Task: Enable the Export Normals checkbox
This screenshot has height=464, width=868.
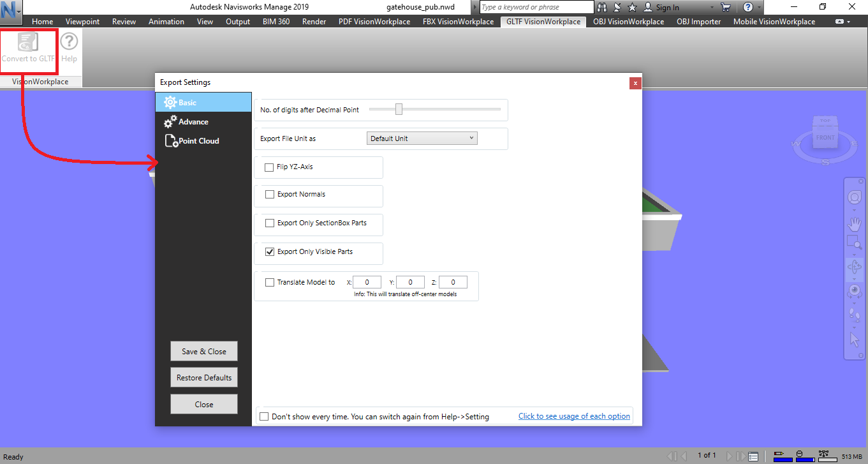Action: [270, 195]
